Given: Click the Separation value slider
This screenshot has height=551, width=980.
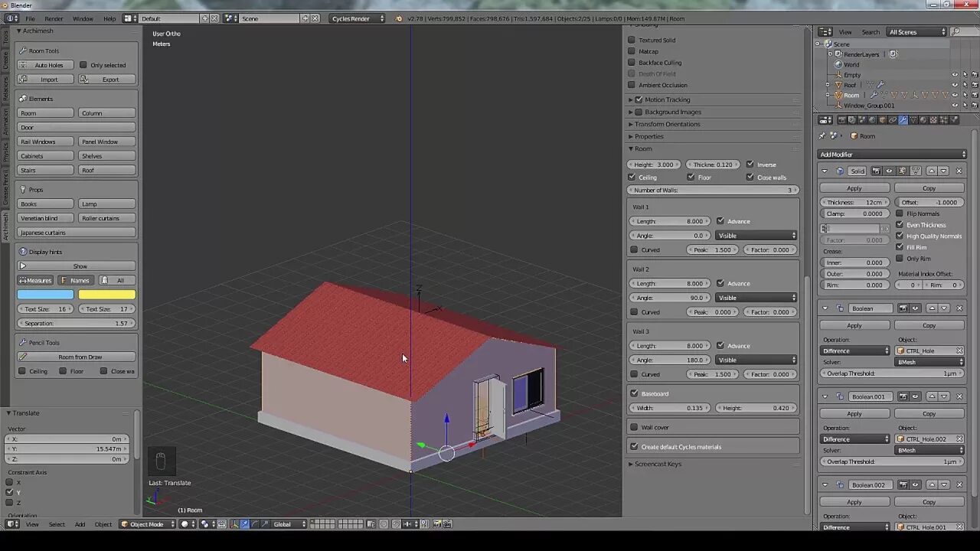Looking at the screenshot, I should [77, 324].
